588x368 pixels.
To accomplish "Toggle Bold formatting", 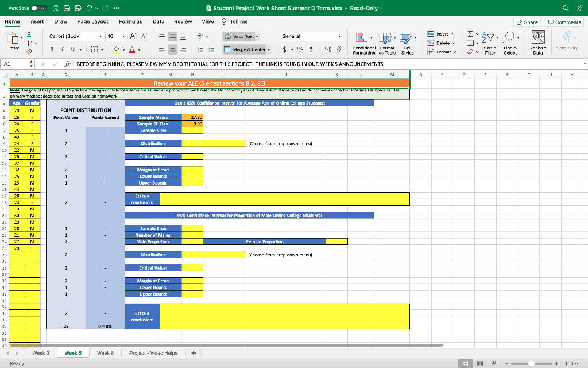I will pos(52,49).
